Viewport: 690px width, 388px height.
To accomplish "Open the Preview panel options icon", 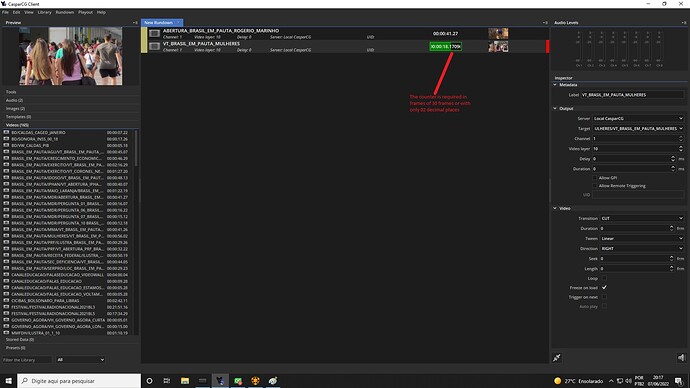I will coord(135,22).
